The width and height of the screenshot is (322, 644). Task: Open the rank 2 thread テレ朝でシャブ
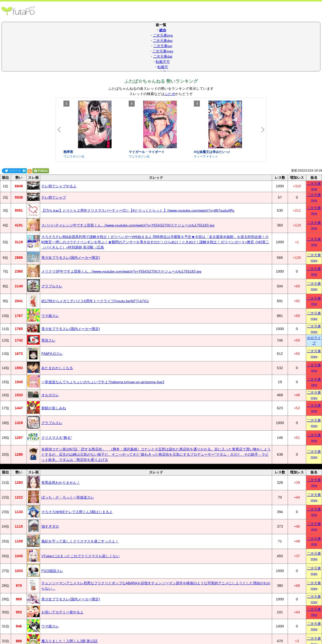[54, 197]
